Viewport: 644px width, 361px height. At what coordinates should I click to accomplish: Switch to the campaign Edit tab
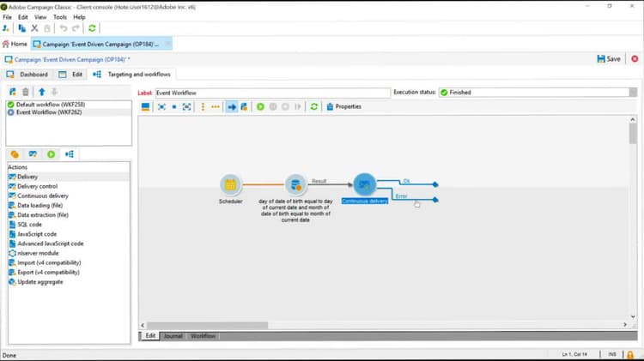(x=71, y=75)
